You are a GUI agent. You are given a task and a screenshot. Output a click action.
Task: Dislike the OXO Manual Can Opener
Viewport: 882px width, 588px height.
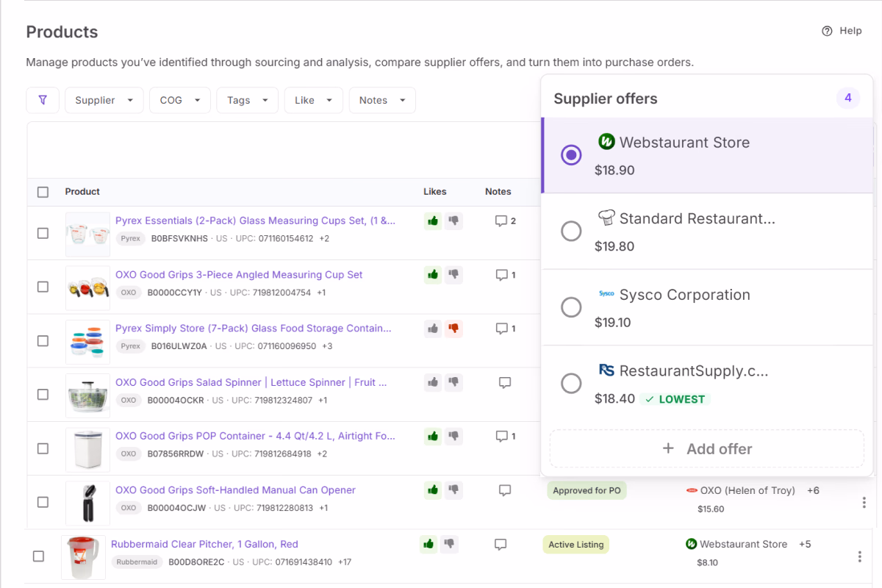(x=453, y=490)
